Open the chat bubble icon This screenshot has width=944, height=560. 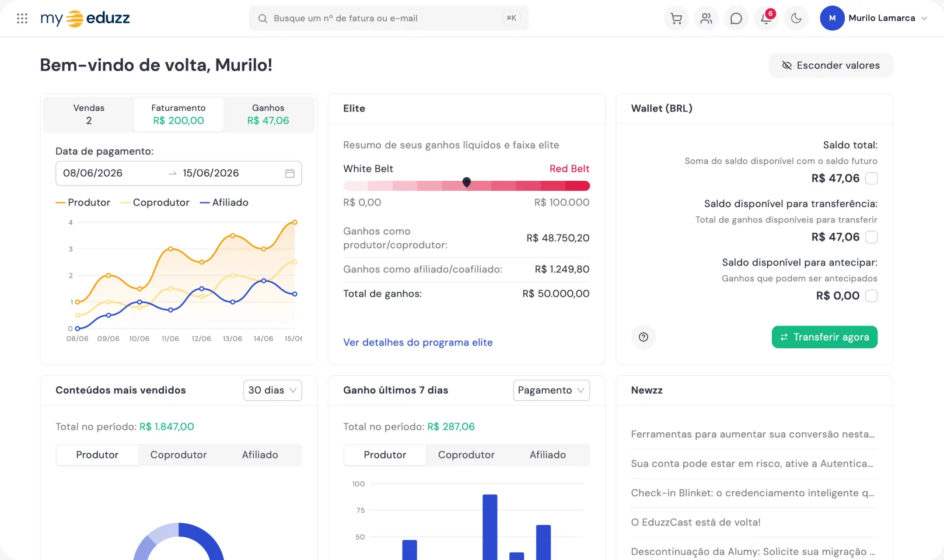click(736, 19)
